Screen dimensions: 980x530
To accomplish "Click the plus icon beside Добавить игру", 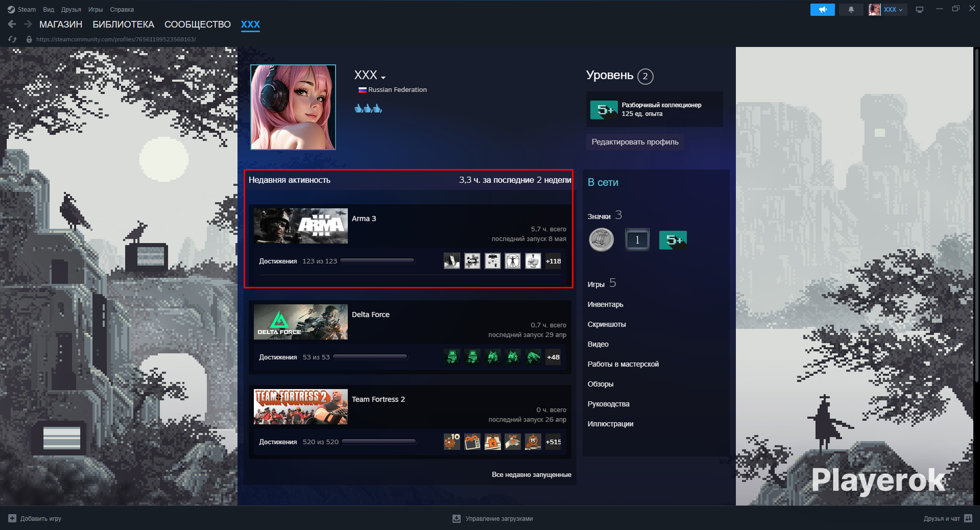I will tap(12, 518).
